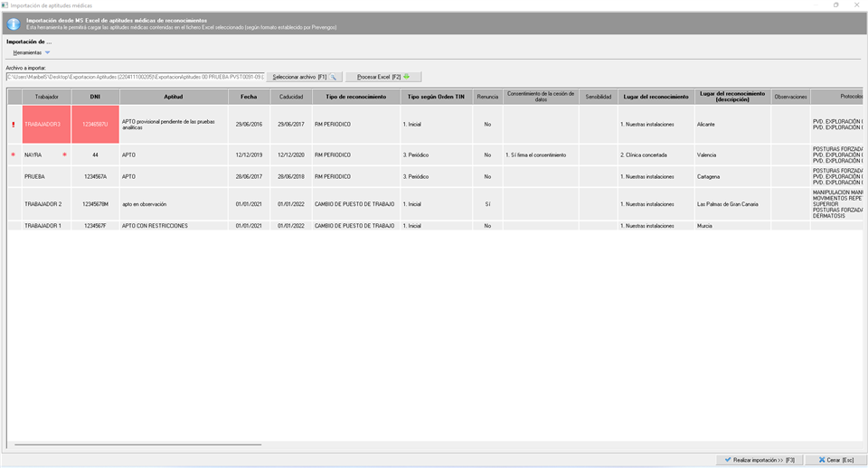Sort by the Trabajador column header
Image resolution: width=868 pixels, height=468 pixels.
pyautogui.click(x=47, y=97)
